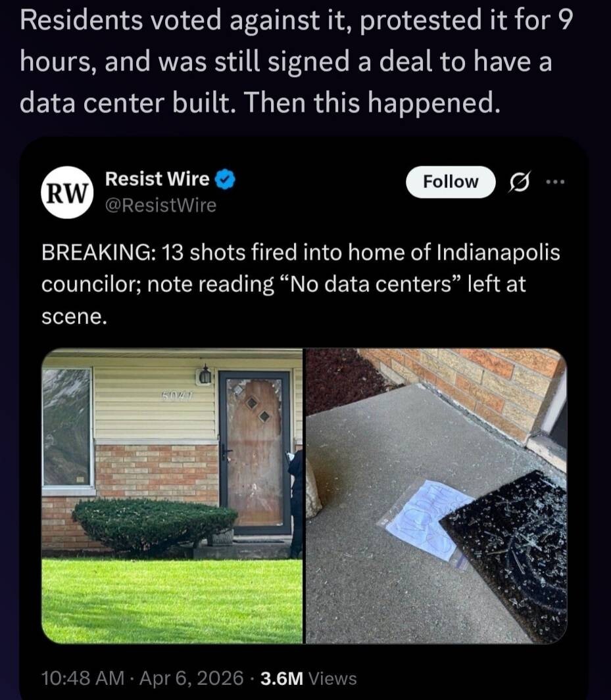Click the blue verified badge
The image size is (611, 700).
226,179
